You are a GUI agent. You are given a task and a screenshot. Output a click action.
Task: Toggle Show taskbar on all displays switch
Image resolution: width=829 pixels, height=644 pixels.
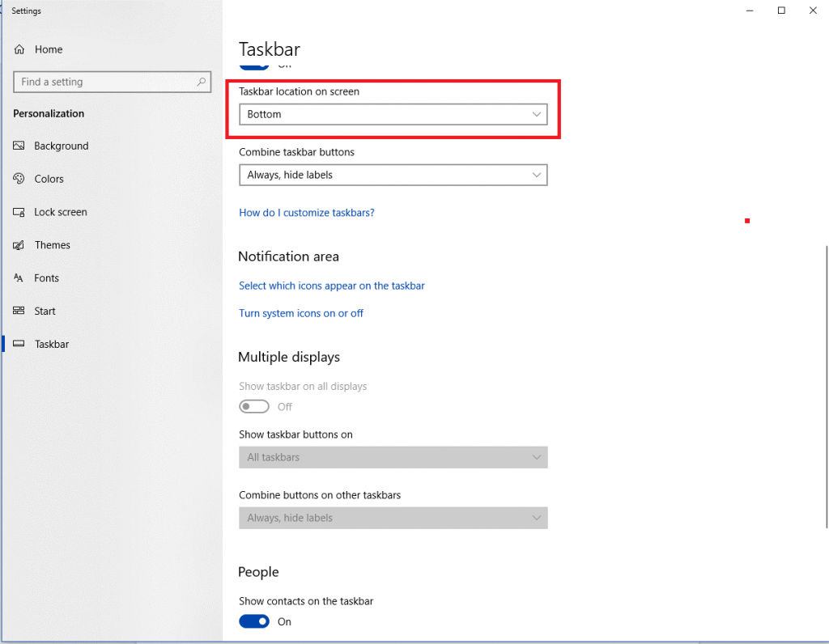pyautogui.click(x=253, y=406)
